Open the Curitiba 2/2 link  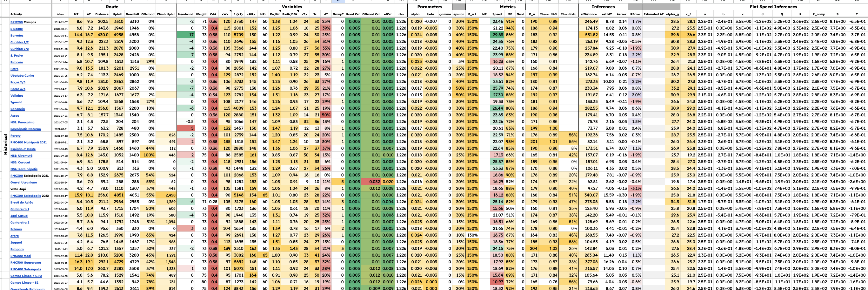pyautogui.click(x=20, y=49)
